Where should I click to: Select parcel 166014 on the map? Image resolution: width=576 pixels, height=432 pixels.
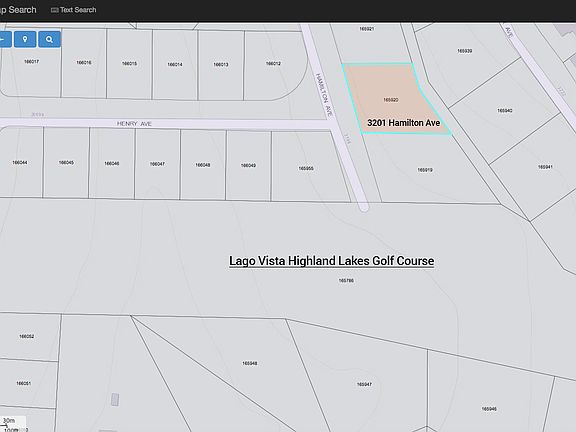click(175, 65)
